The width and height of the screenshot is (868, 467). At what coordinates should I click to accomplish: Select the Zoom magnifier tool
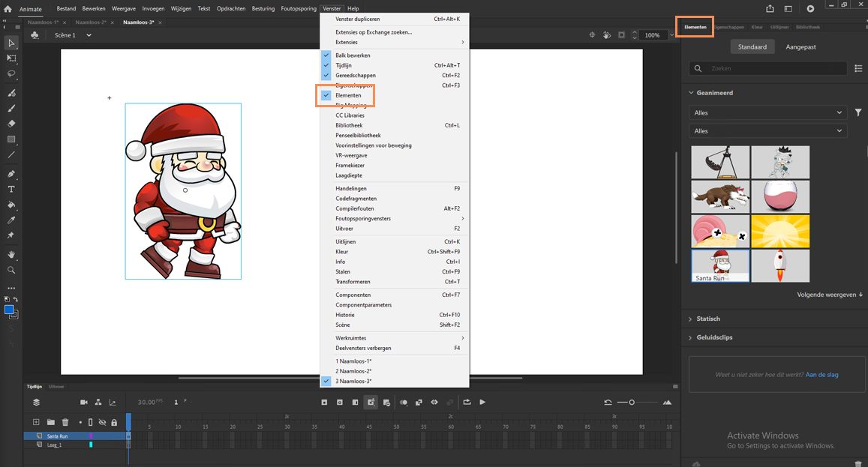click(x=11, y=270)
